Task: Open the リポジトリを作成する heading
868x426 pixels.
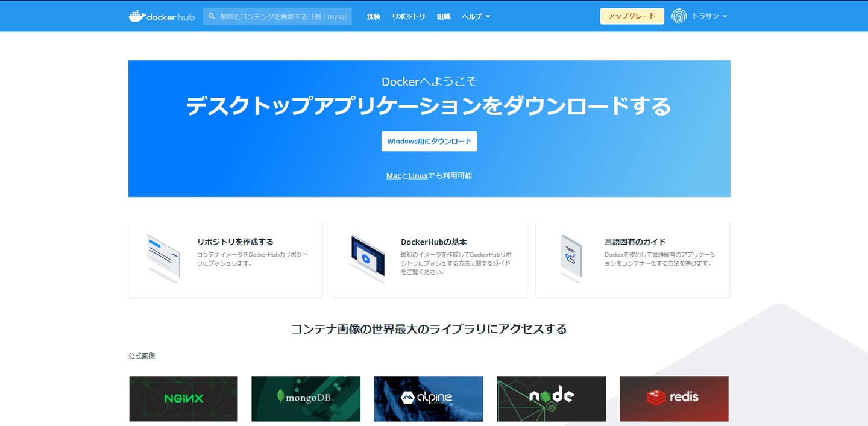Action: [235, 242]
